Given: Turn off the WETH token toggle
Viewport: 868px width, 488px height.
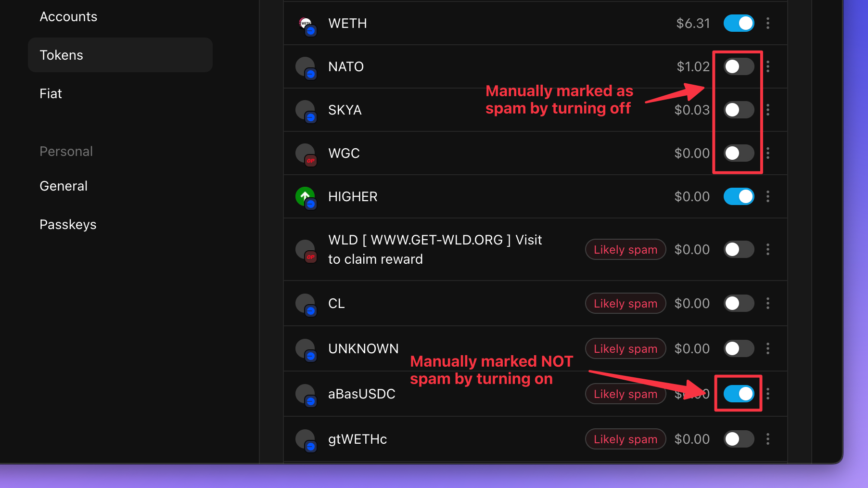Looking at the screenshot, I should (x=739, y=23).
